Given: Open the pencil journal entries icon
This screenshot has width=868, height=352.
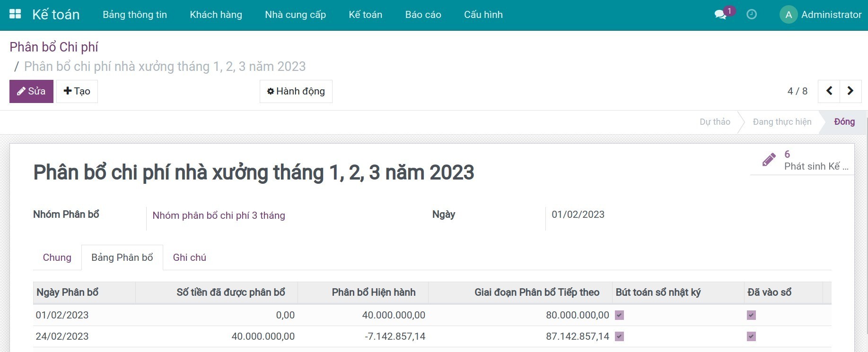Looking at the screenshot, I should [x=769, y=160].
